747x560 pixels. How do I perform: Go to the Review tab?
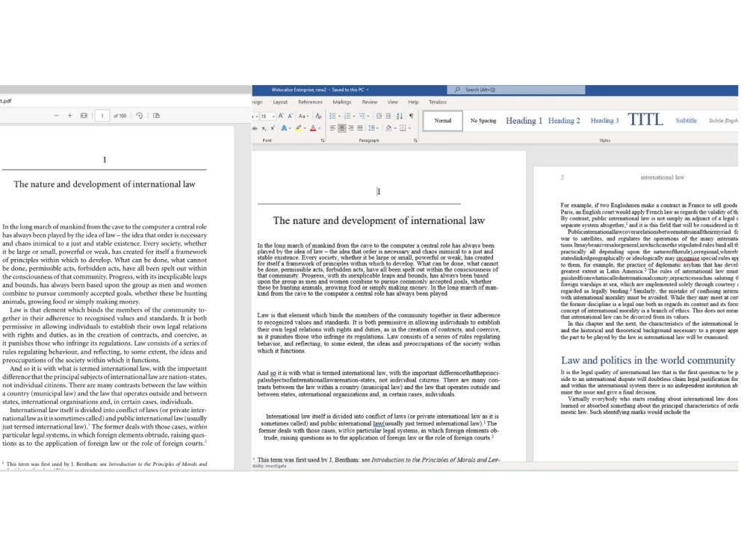pos(369,102)
